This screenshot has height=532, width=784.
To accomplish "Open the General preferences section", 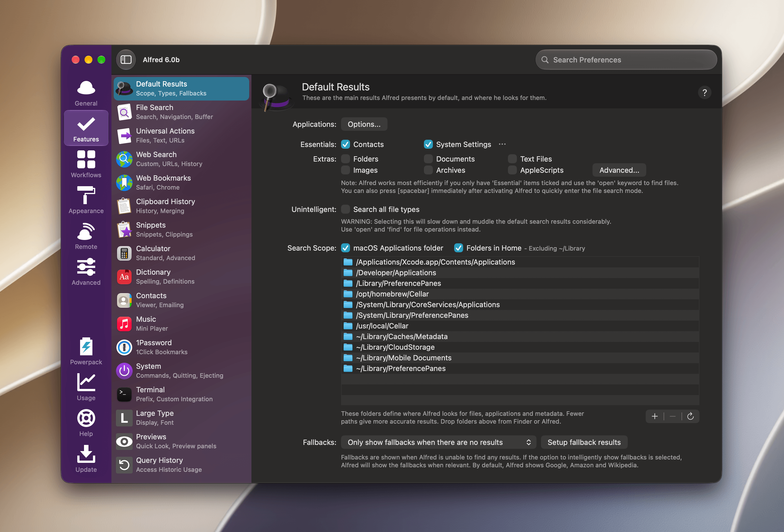I will click(x=86, y=93).
